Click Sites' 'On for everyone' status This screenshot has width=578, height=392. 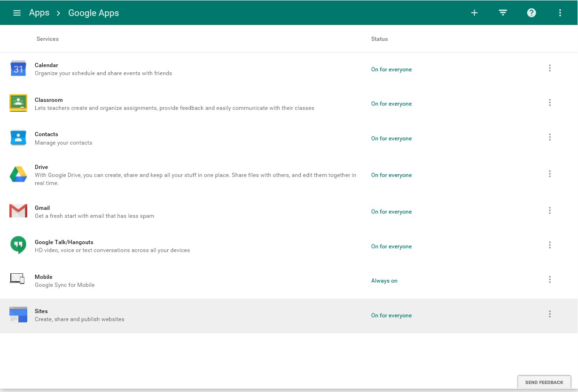pyautogui.click(x=391, y=315)
